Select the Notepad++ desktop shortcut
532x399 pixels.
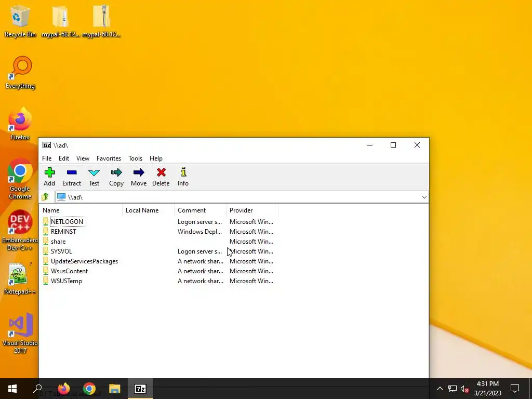(x=20, y=278)
